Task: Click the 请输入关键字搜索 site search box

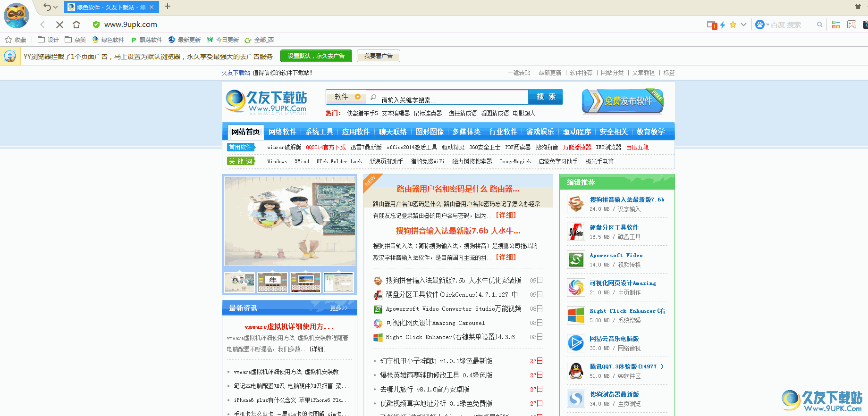Action: tap(447, 97)
